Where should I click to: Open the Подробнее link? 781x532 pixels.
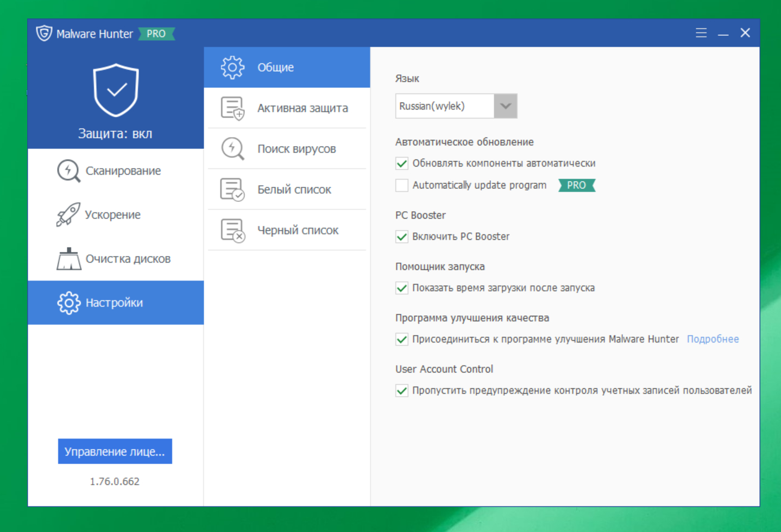point(713,339)
